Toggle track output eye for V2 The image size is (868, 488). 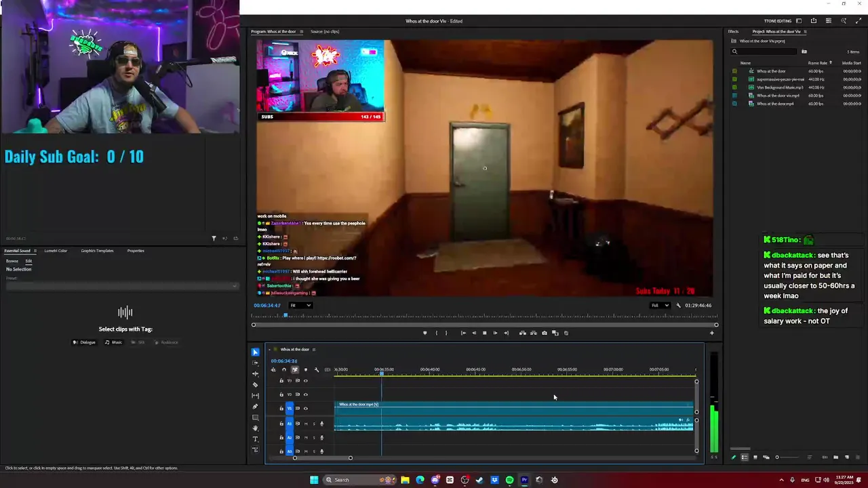coord(306,394)
